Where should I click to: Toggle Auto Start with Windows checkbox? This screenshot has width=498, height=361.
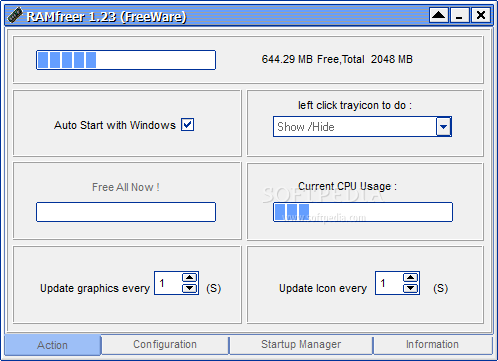187,125
